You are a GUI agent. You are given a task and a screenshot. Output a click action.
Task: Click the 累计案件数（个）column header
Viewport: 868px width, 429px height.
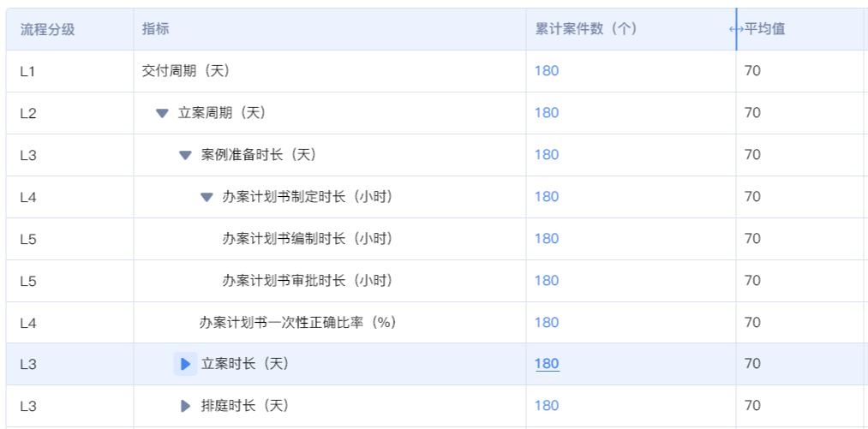click(x=586, y=29)
